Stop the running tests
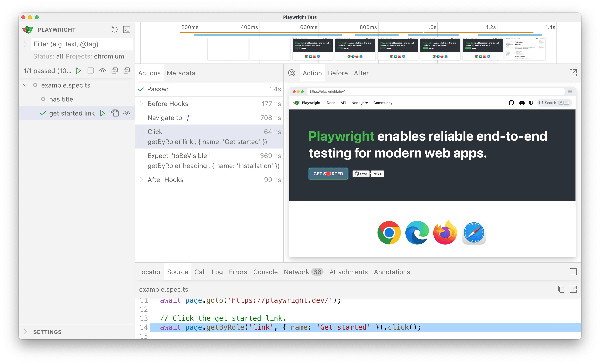The image size is (600, 364). [x=90, y=70]
